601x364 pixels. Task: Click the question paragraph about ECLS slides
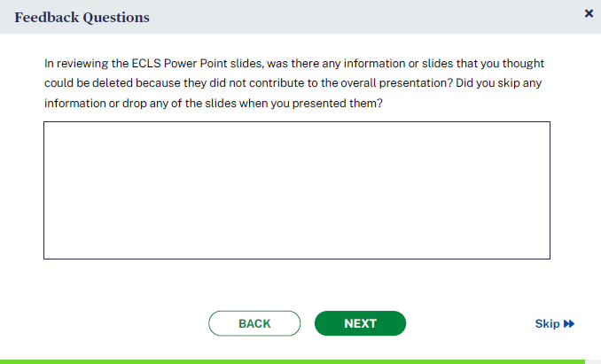[x=293, y=84]
